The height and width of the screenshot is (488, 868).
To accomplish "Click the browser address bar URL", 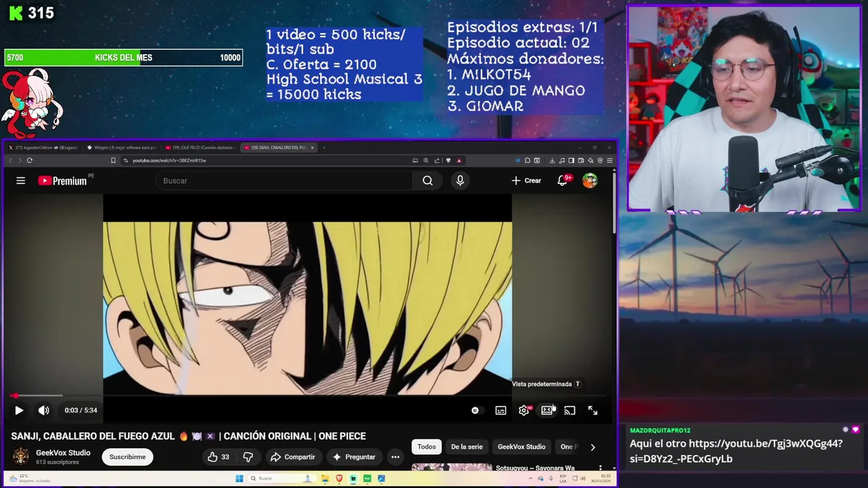I will click(169, 161).
